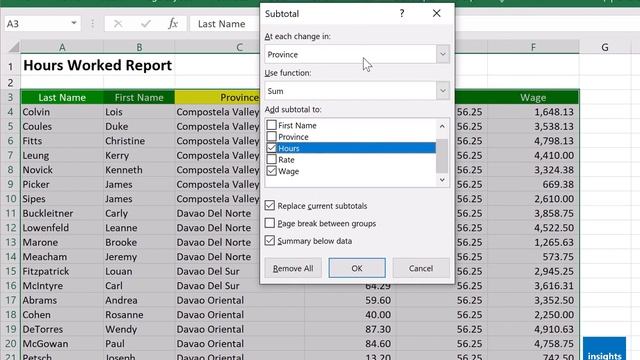640x360 pixels.
Task: Click the cell containing 'Fitzpatrick'
Action: pyautogui.click(x=62, y=271)
